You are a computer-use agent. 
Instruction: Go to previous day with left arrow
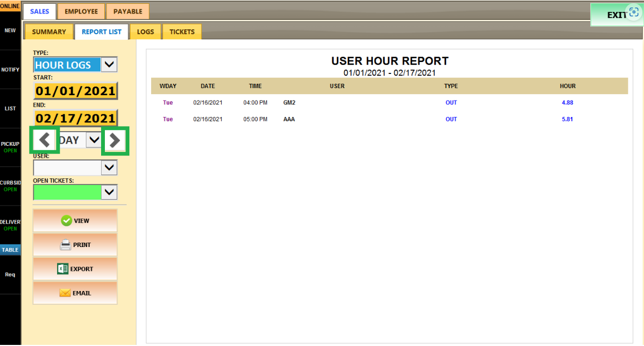[x=45, y=140]
